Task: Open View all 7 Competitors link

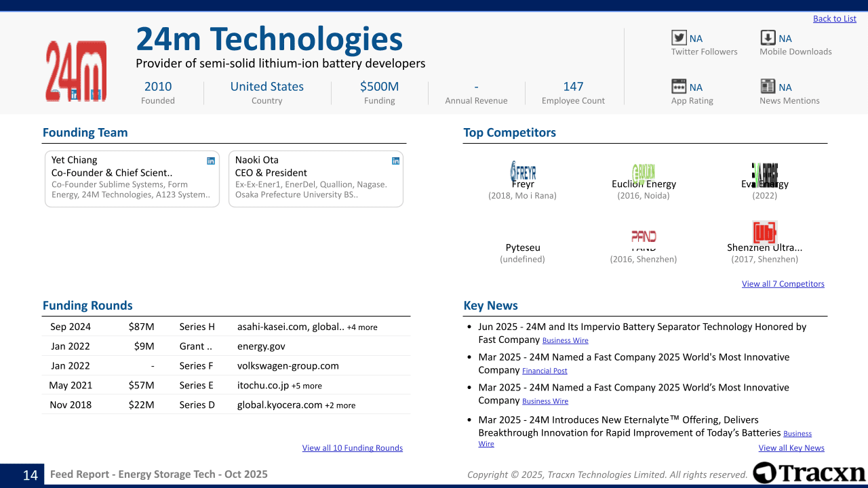Action: (x=783, y=284)
